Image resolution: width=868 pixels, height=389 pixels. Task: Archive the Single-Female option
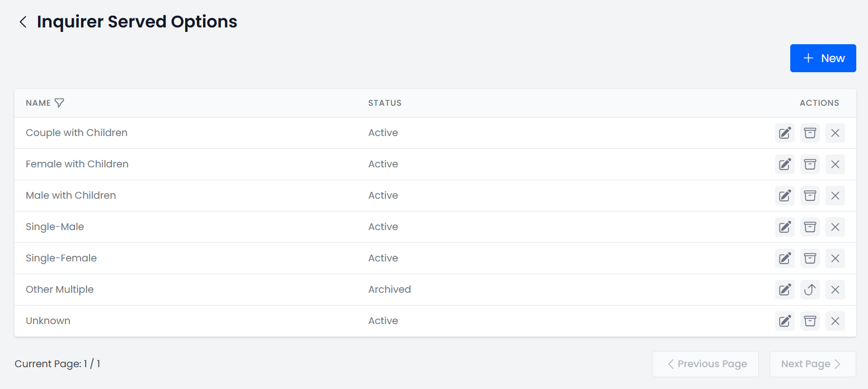(x=810, y=259)
